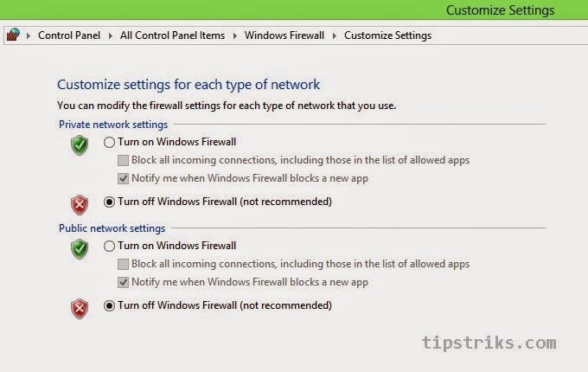The width and height of the screenshot is (588, 372).
Task: Select Turn off Windows Firewall for public network
Action: (109, 305)
